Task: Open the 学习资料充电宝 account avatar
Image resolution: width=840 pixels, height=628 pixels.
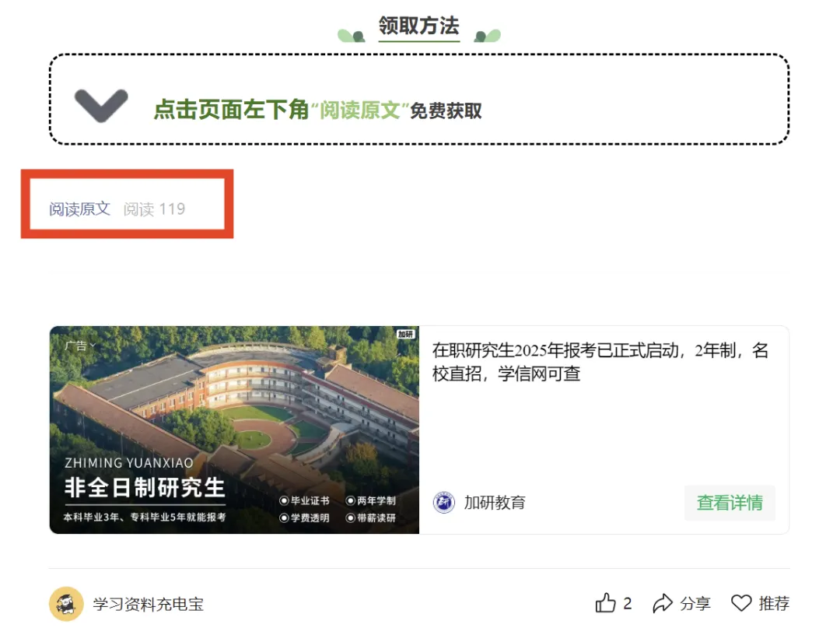Action: tap(66, 604)
